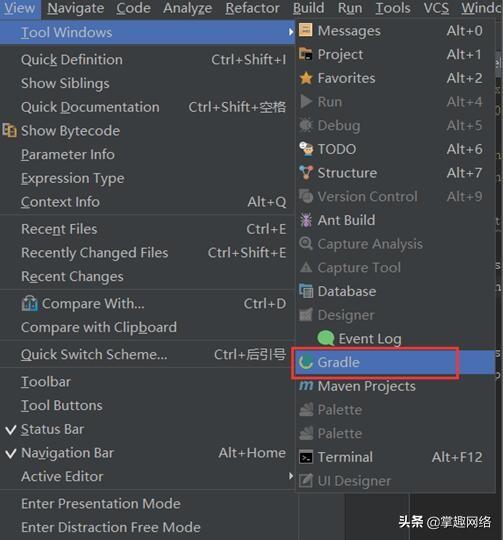
Task: Click the Ant Build bug icon
Action: [305, 220]
